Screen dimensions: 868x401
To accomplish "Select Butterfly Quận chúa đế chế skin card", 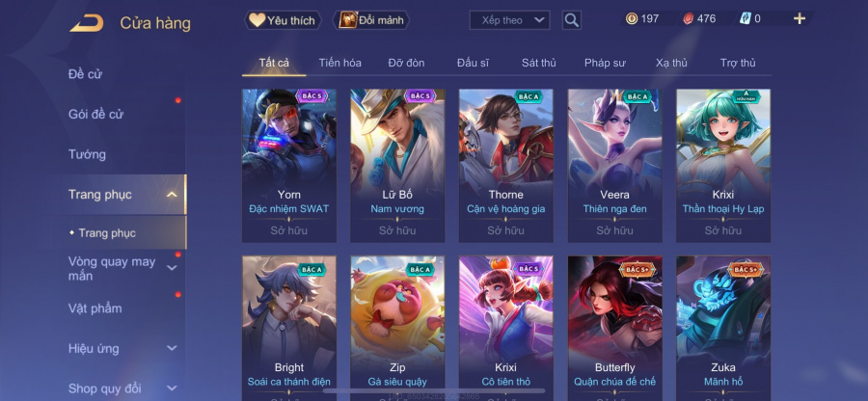I will 614,329.
